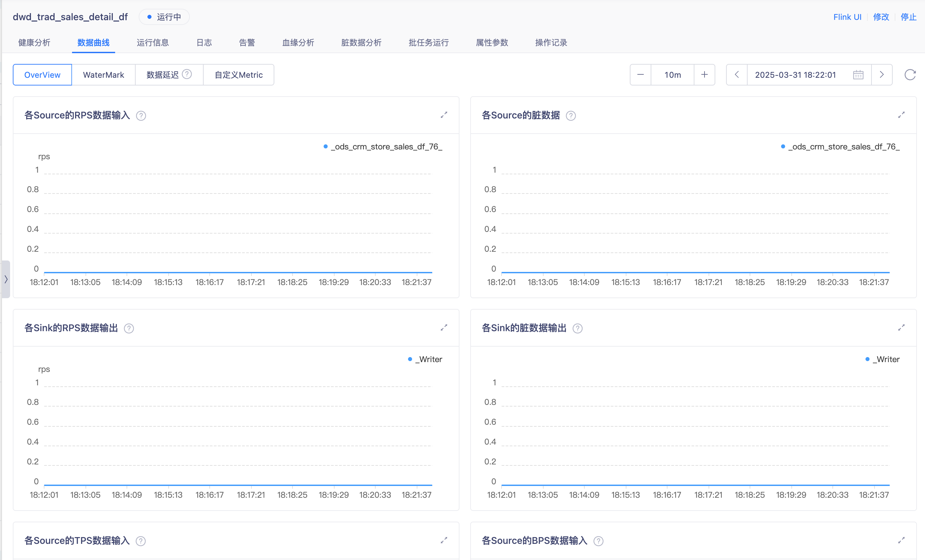Click help icon next to 各Source的TPS数据输入

(x=141, y=541)
